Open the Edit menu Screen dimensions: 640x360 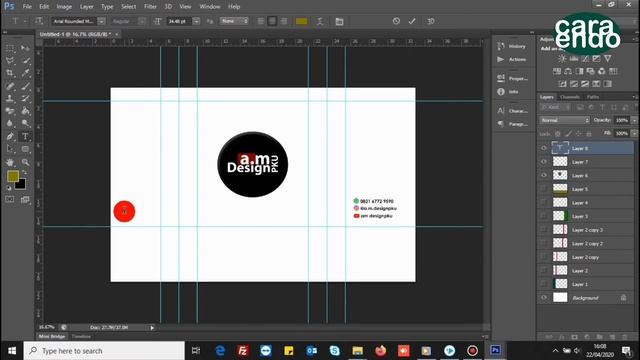point(44,7)
